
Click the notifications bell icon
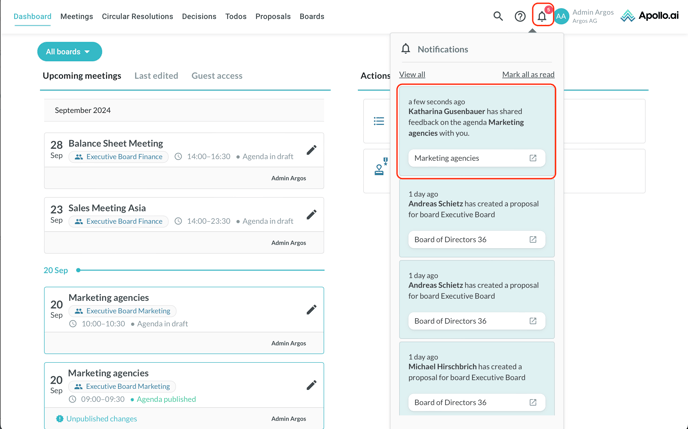(x=542, y=16)
